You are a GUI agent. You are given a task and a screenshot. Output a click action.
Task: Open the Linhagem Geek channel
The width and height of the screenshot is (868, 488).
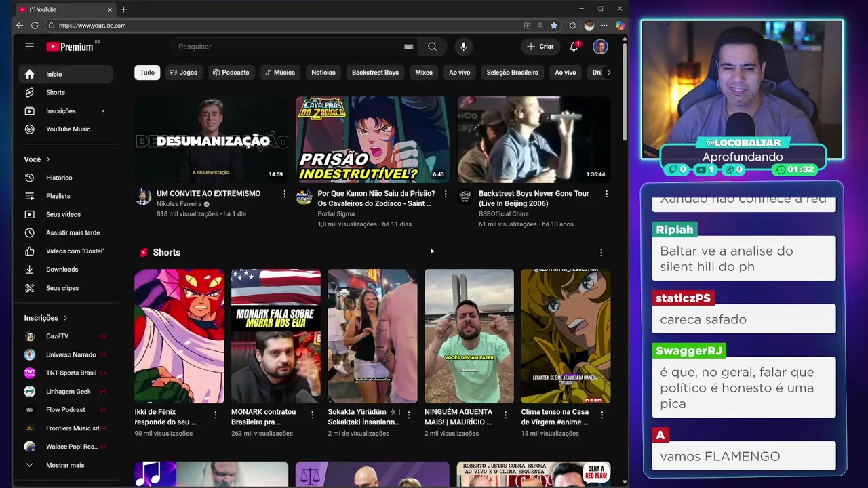pos(66,391)
